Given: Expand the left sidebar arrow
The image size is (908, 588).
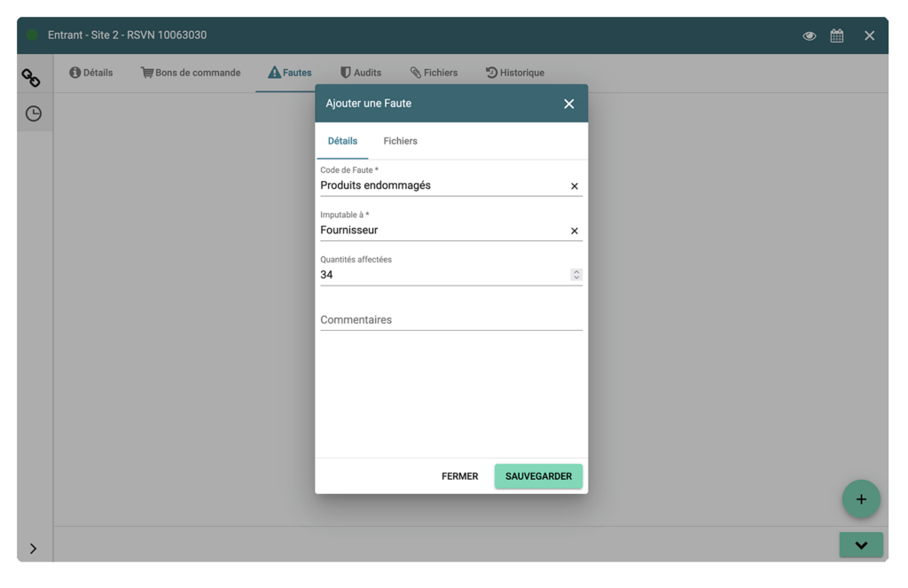Looking at the screenshot, I should click(33, 549).
